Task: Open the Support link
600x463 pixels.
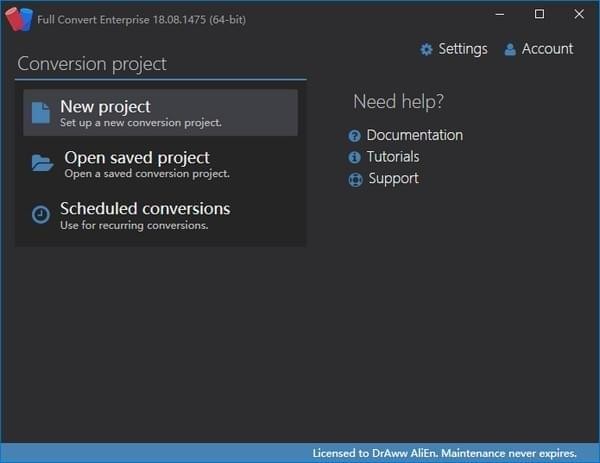Action: coord(393,179)
